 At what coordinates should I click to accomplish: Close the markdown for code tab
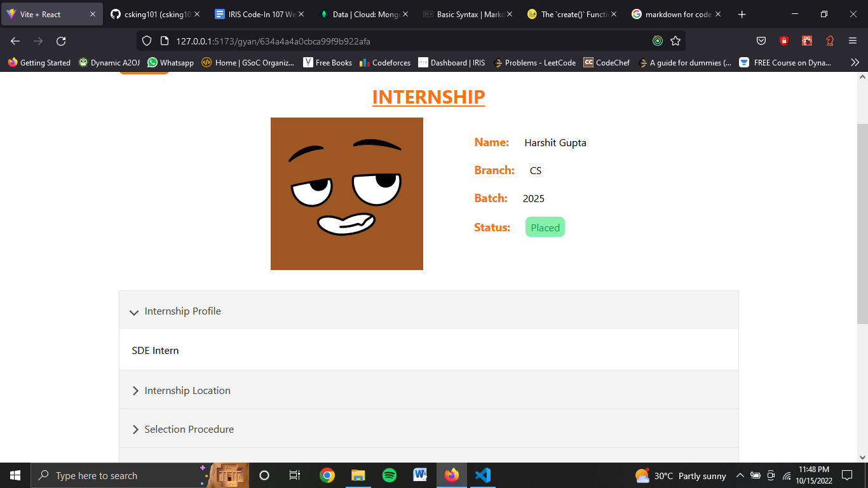(x=718, y=14)
